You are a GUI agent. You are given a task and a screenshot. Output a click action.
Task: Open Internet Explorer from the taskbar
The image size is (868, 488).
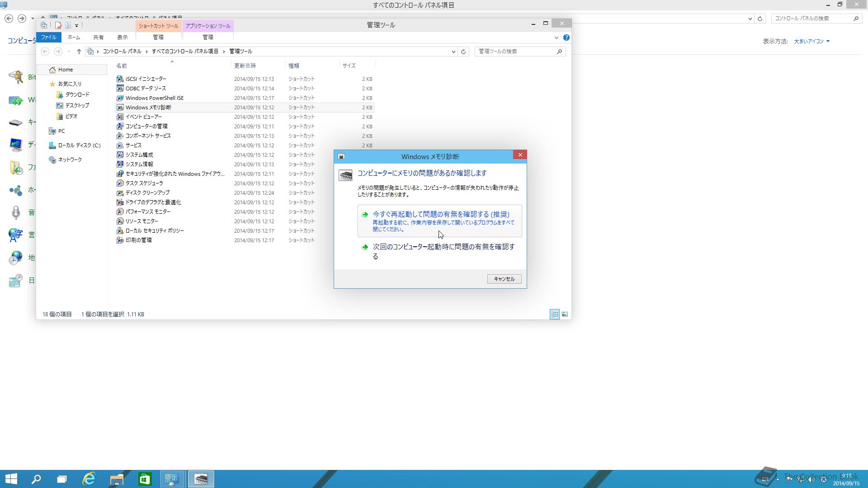(89, 479)
